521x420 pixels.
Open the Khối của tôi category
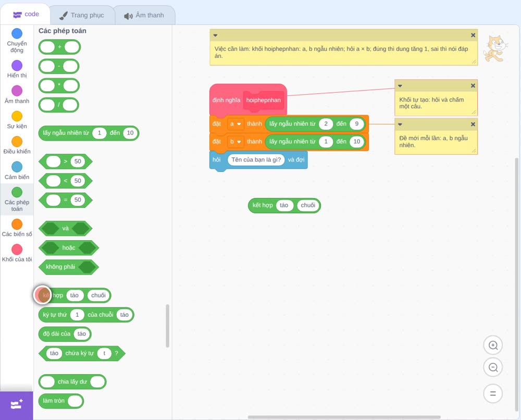click(x=17, y=253)
